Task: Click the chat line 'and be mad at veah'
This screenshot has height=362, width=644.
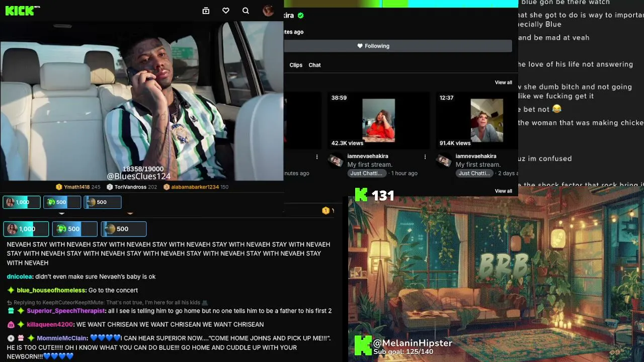Action: 553,38
